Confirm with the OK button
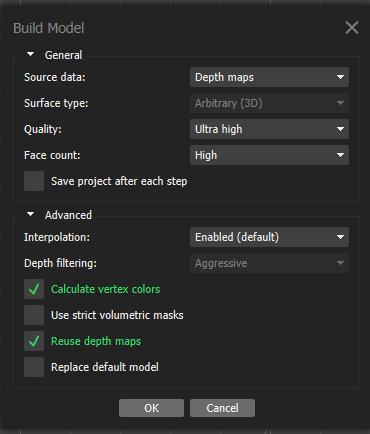 [x=151, y=408]
